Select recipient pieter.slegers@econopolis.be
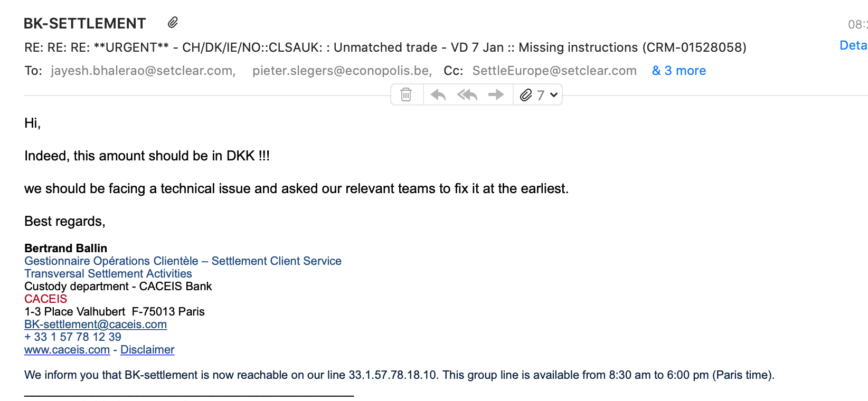 [x=342, y=71]
